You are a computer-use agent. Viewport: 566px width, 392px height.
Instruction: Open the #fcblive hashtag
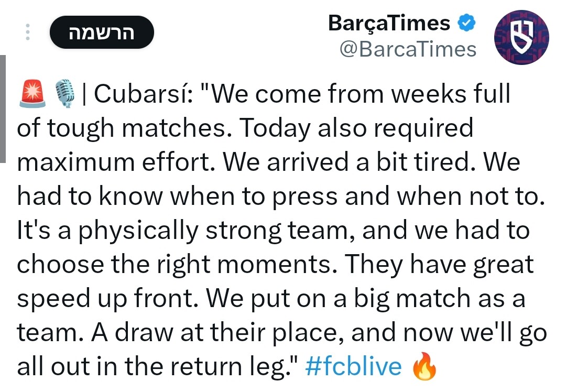[353, 366]
